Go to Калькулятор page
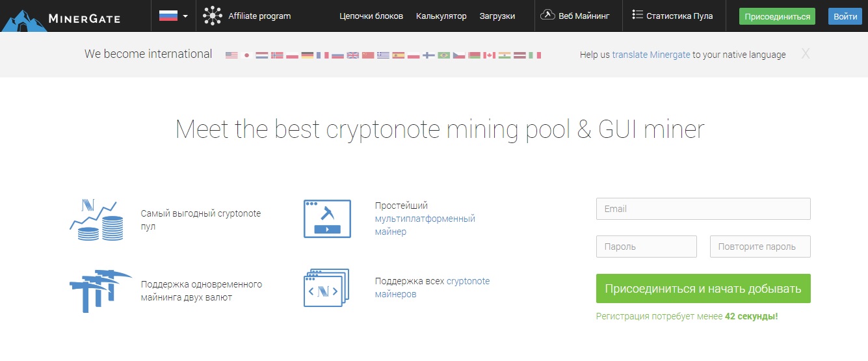 (x=441, y=16)
